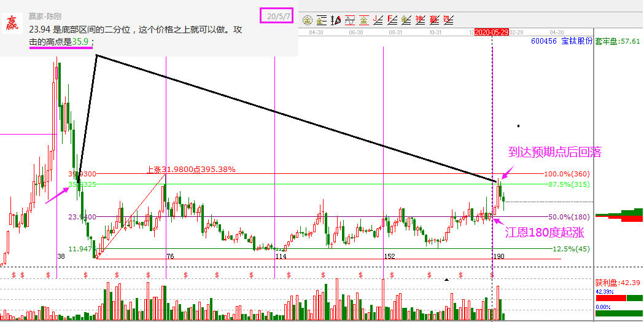Select the 金 fan lines tool
Viewport: 644px width, 322px height.
pos(406,20)
